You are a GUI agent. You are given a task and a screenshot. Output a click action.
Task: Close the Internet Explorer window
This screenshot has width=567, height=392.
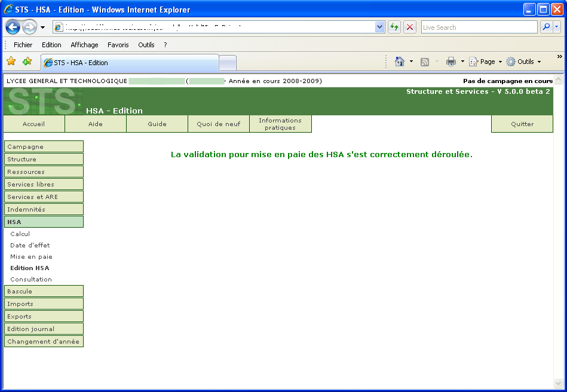pyautogui.click(x=557, y=10)
